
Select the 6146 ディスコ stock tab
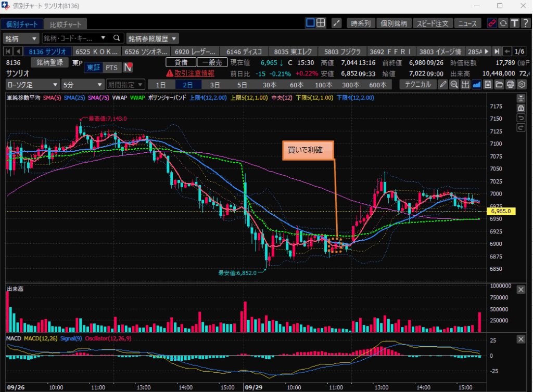point(245,51)
